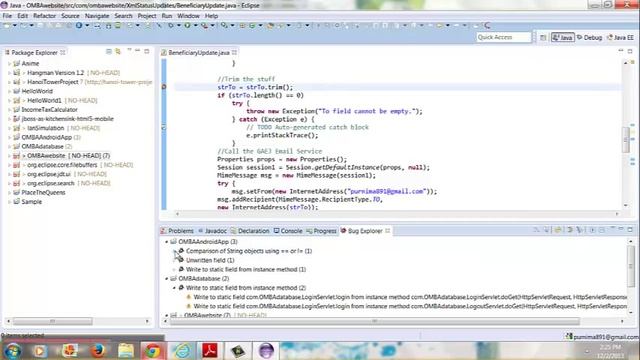Select the IncomeTaxCalculator project
This screenshot has height=360, width=640.
pyautogui.click(x=49, y=110)
